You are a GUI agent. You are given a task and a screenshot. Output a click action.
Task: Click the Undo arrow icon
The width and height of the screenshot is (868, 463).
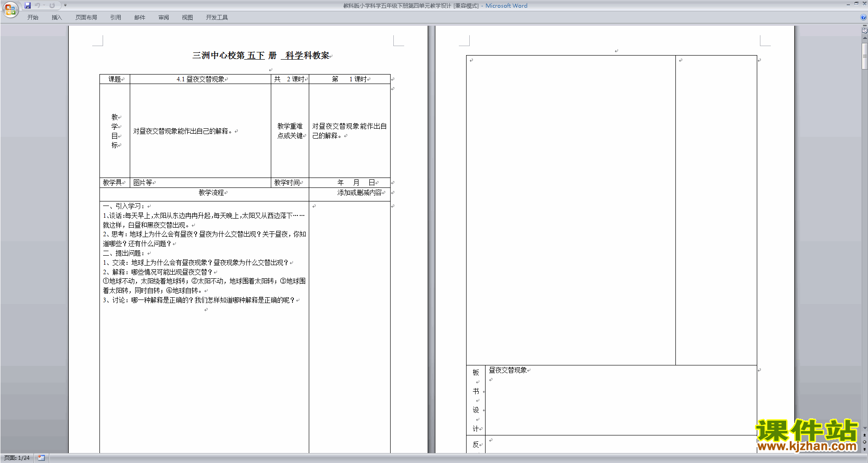coord(38,5)
